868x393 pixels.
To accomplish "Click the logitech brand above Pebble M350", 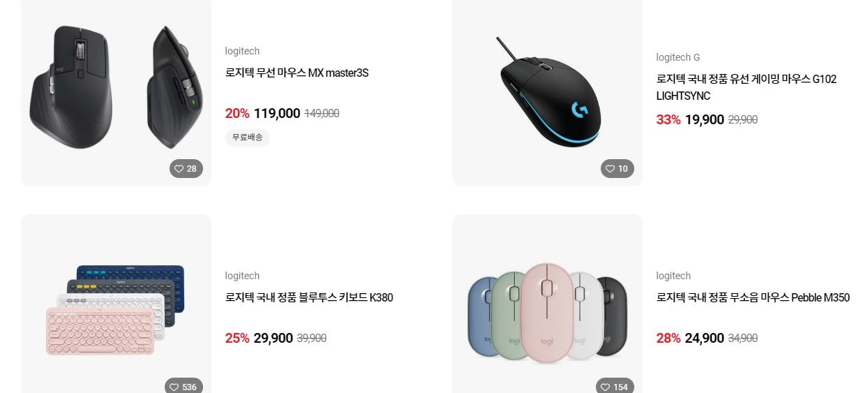I will click(x=673, y=276).
